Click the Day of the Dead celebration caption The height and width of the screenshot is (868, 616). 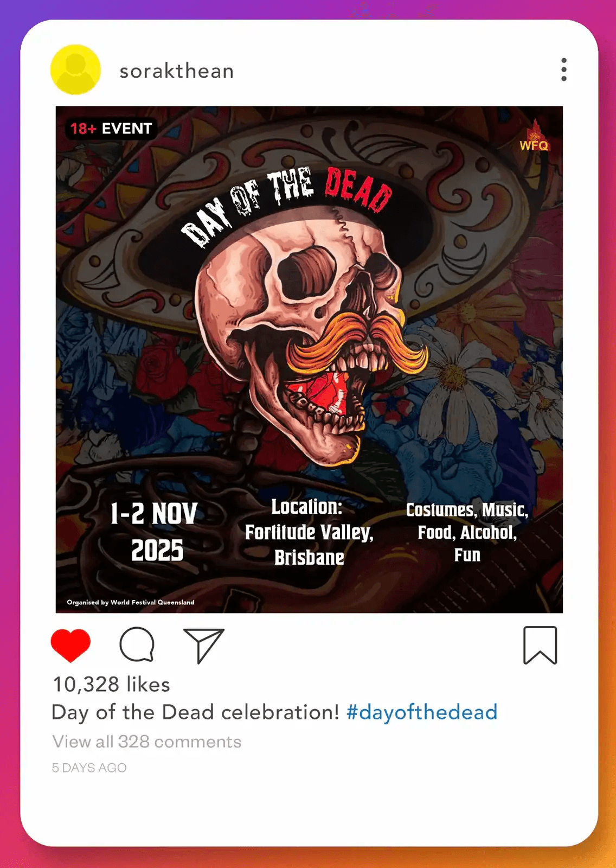195,712
